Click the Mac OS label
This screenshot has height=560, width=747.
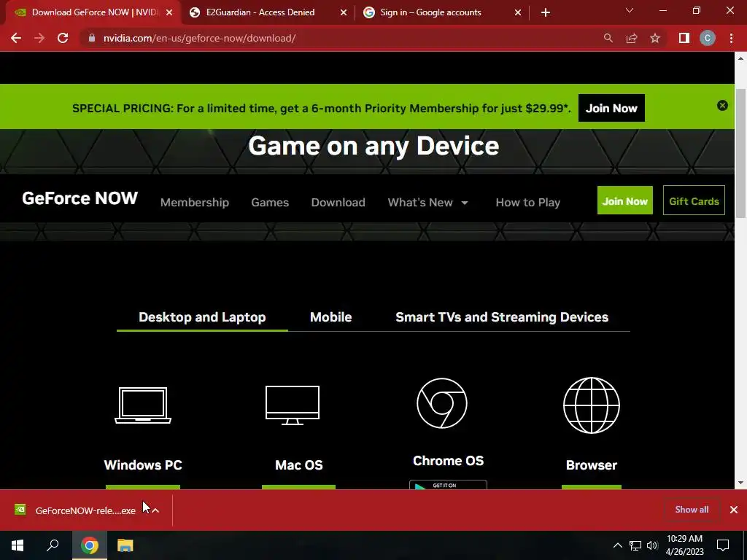pos(298,465)
